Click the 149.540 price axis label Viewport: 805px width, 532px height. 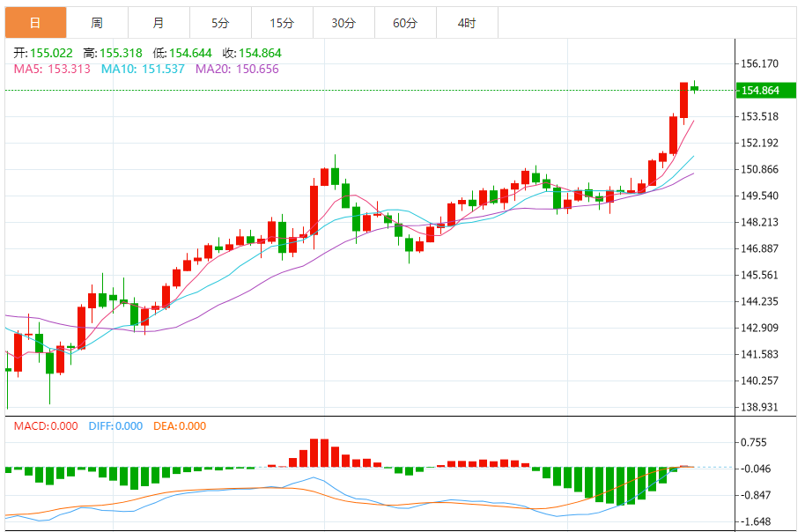click(759, 196)
